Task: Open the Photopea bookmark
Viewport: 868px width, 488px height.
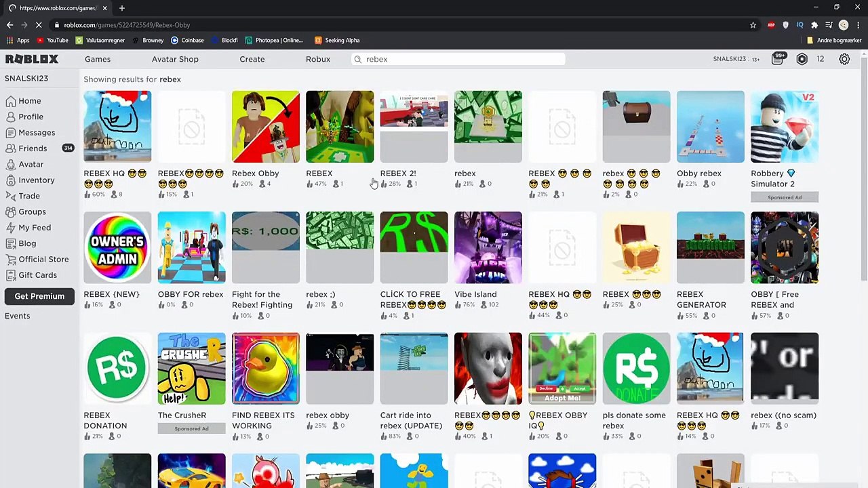Action: click(x=274, y=41)
